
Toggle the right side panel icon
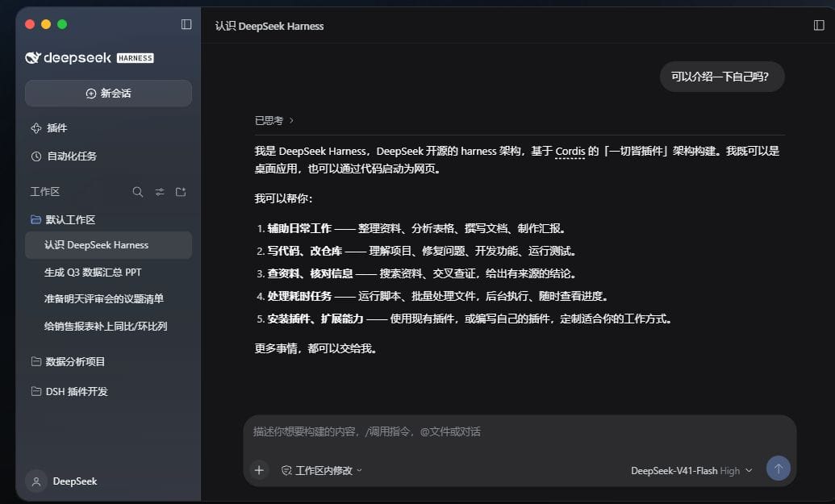coord(819,25)
